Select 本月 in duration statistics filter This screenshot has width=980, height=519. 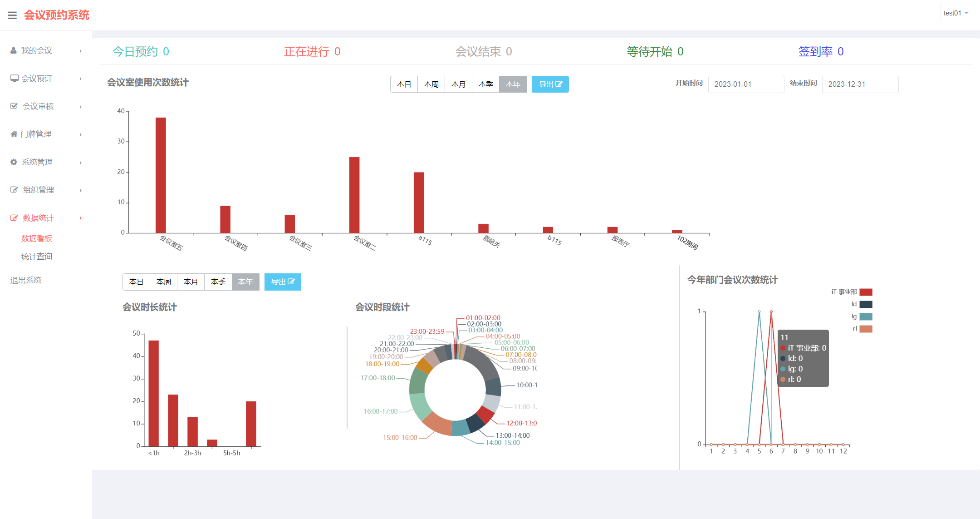(191, 282)
